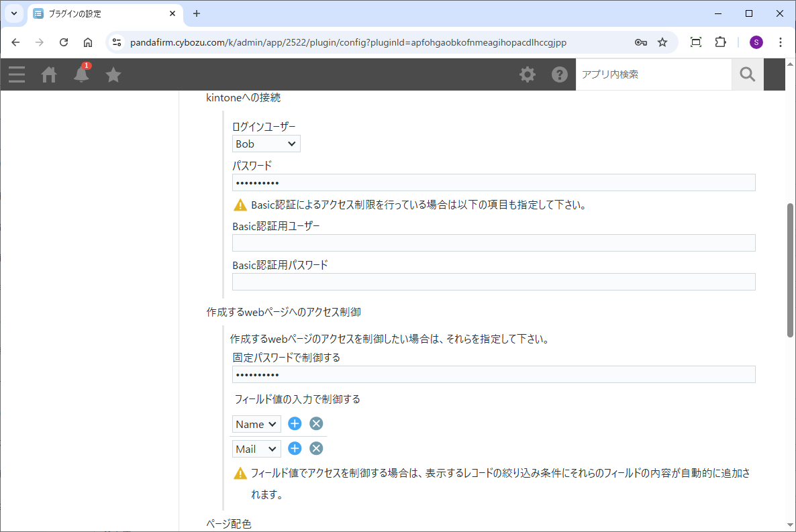Viewport: 796px width, 532px height.
Task: Add a row after Name field
Action: (x=295, y=423)
